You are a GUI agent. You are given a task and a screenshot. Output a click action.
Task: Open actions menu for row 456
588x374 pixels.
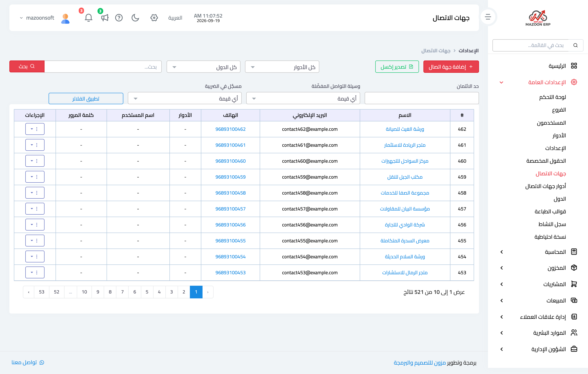[x=35, y=225]
